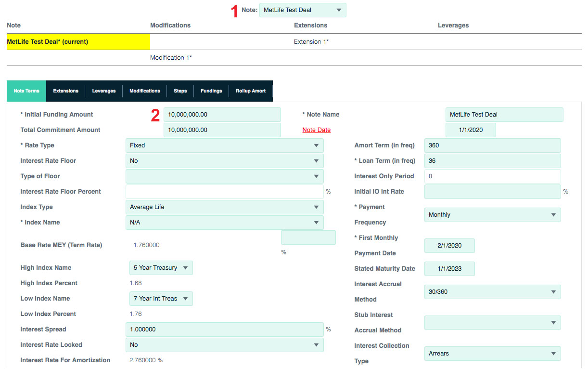Click the Loan Term input field

493,161
